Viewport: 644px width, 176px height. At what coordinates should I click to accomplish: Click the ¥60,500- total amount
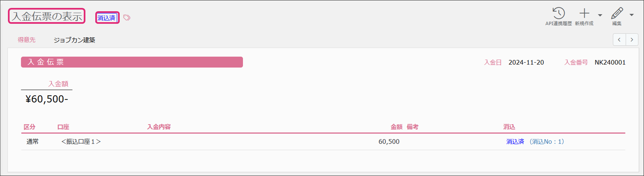(x=47, y=99)
